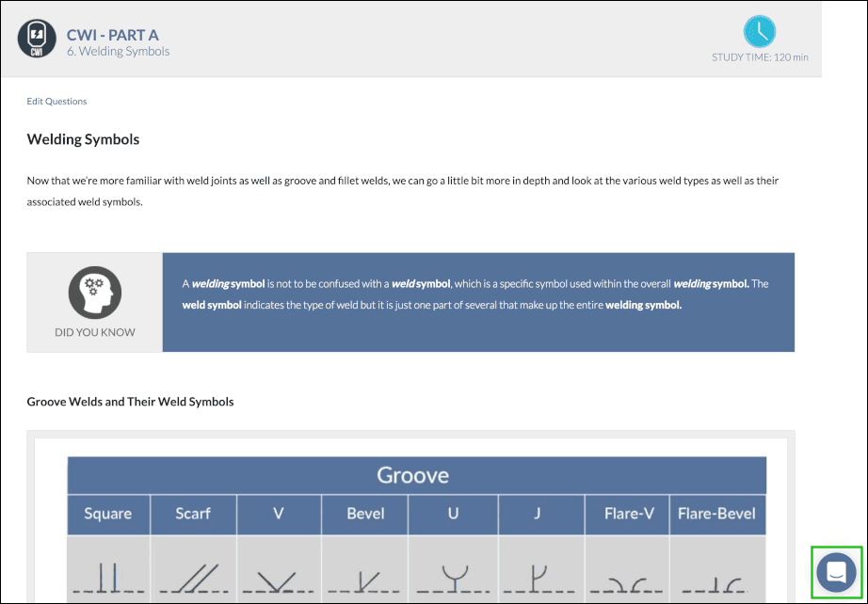Click the CWI welding helmet logo

[37, 38]
